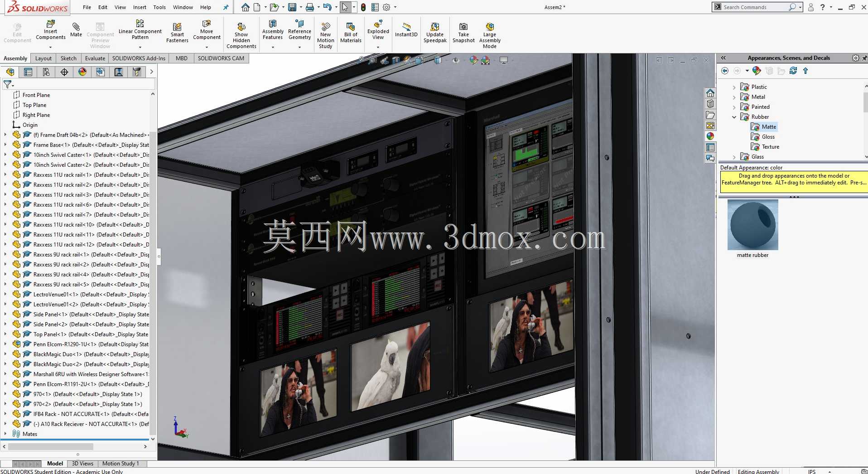The image size is (868, 474).
Task: Open Exploded View dropdown arrow
Action: pyautogui.click(x=378, y=47)
